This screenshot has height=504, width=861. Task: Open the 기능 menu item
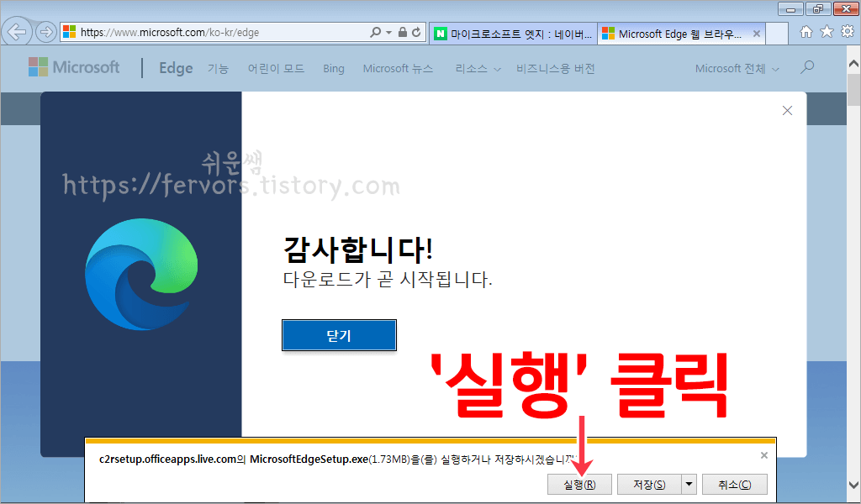tap(218, 69)
